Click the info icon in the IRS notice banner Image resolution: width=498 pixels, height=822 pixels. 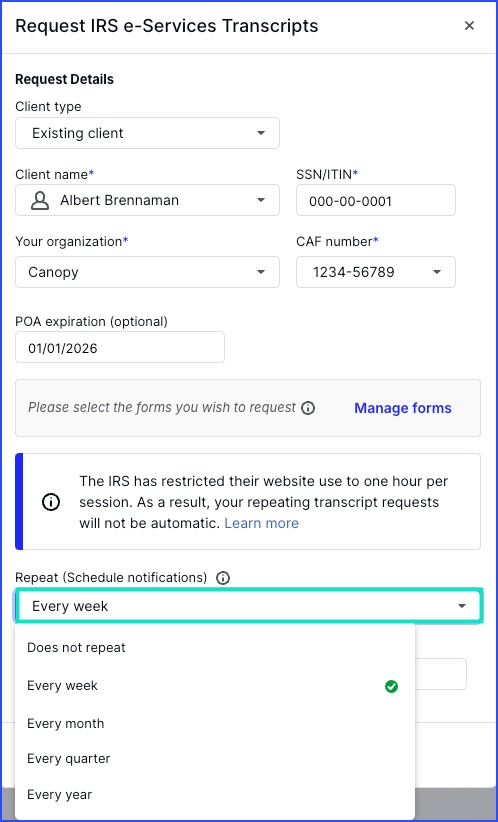[x=51, y=502]
